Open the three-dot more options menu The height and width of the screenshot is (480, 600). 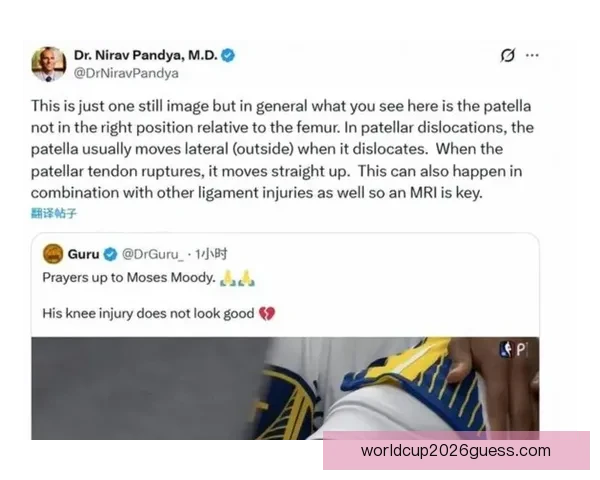point(532,56)
